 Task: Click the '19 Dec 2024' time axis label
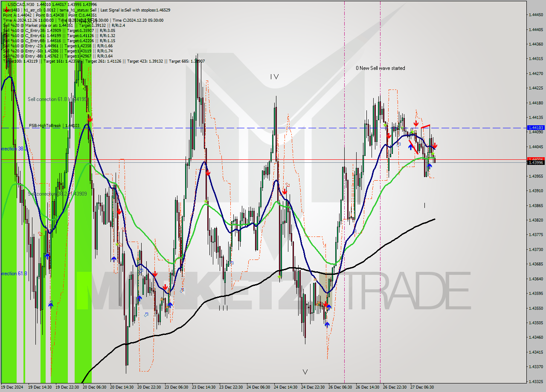[12, 387]
